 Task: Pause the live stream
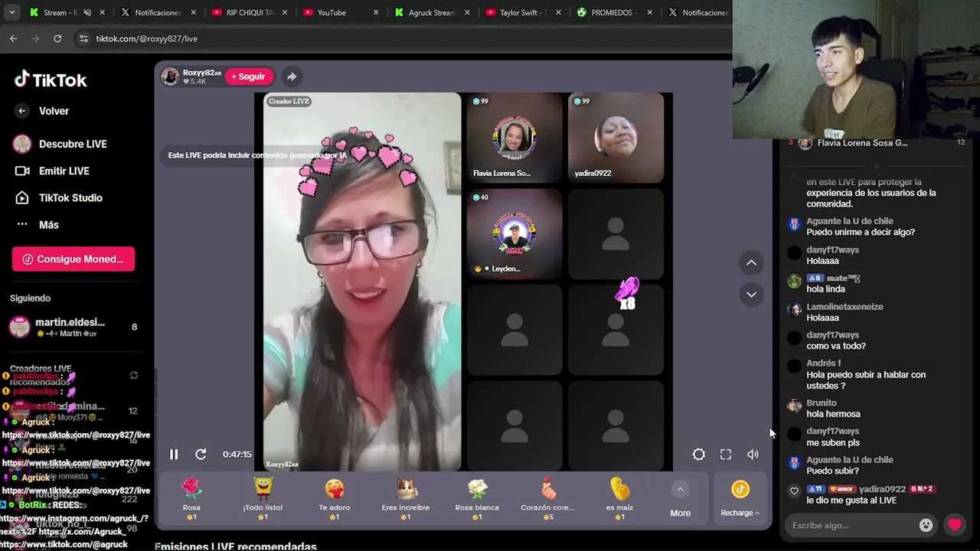[x=174, y=455]
